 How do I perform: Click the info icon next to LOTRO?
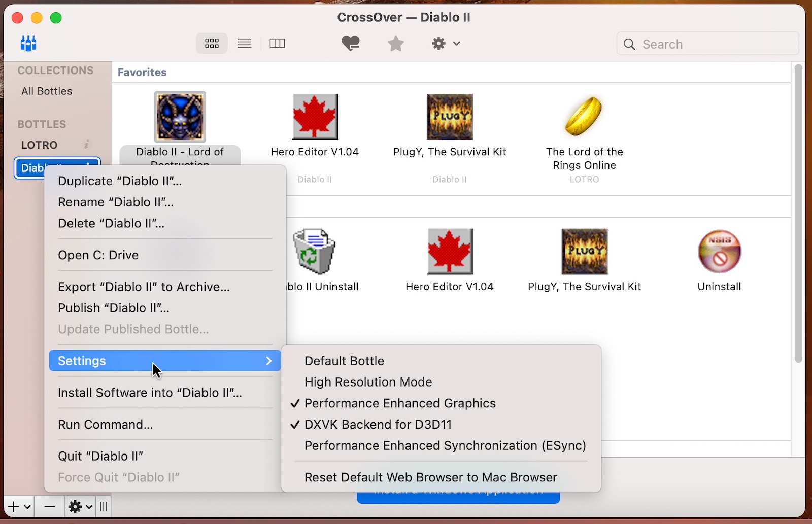87,145
